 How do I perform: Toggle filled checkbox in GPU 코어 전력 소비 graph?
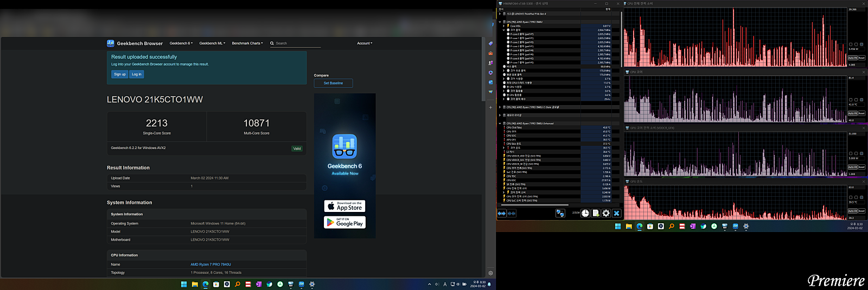coord(861,153)
